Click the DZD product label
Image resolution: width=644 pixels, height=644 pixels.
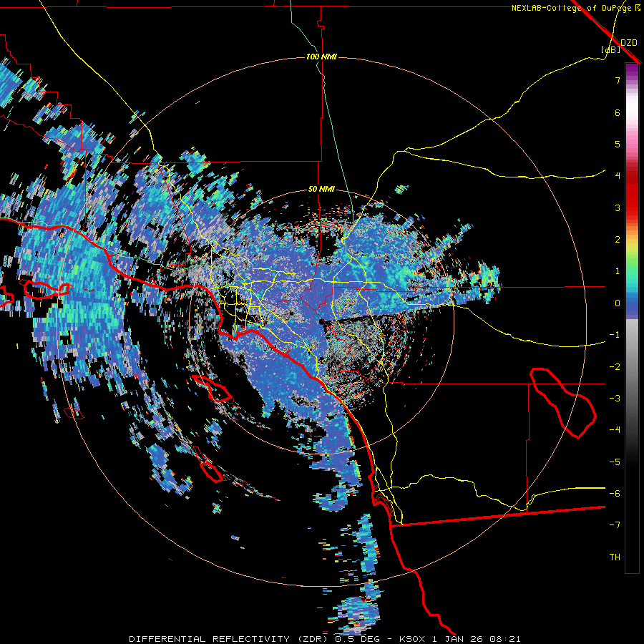628,42
